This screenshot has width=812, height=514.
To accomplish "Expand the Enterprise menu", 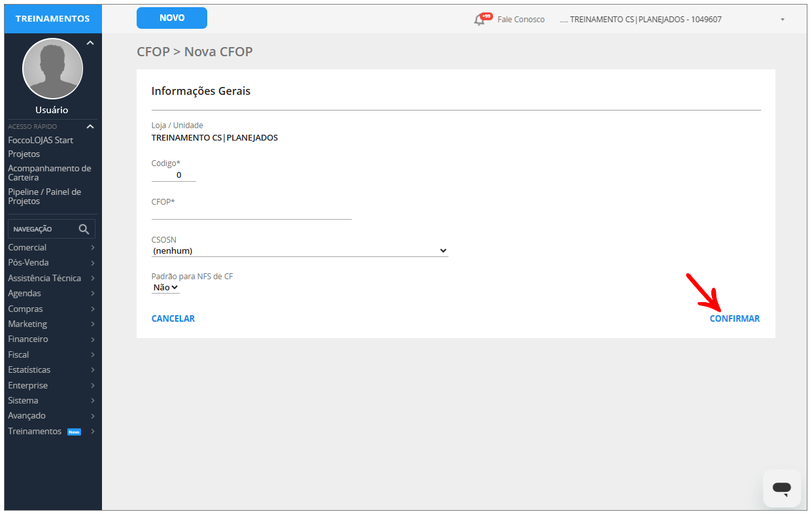I will tap(52, 385).
